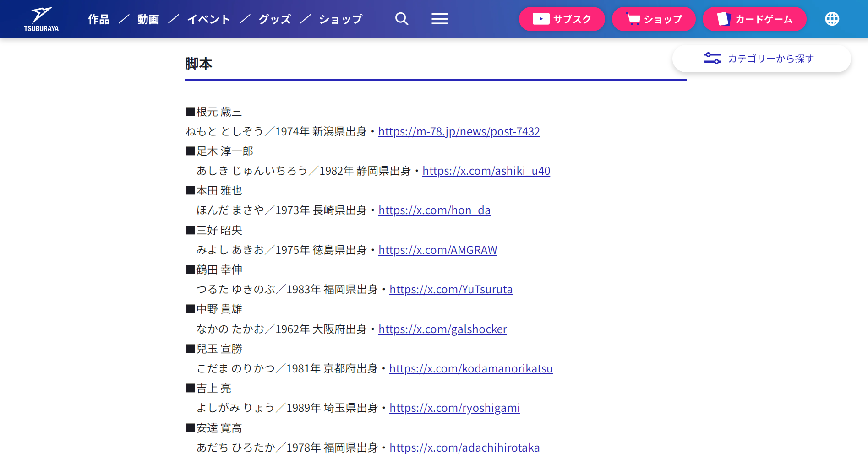Click the 脚本 section heading
868x469 pixels.
(199, 64)
